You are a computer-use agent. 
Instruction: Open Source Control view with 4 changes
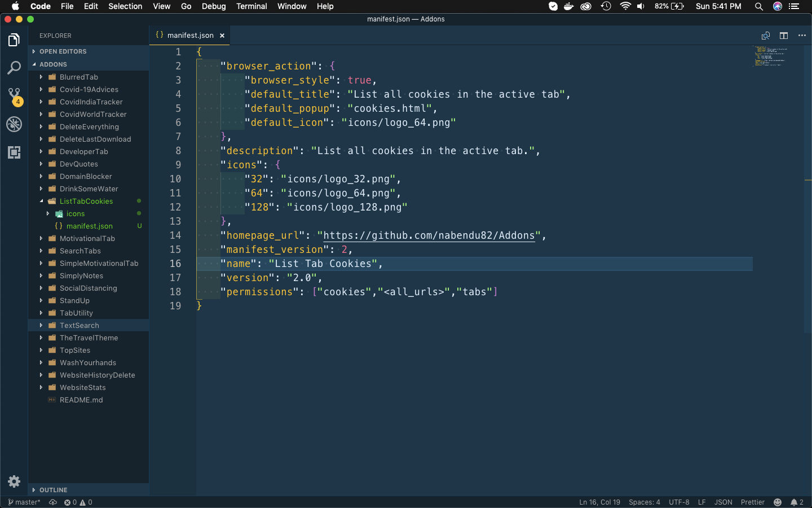click(x=14, y=96)
